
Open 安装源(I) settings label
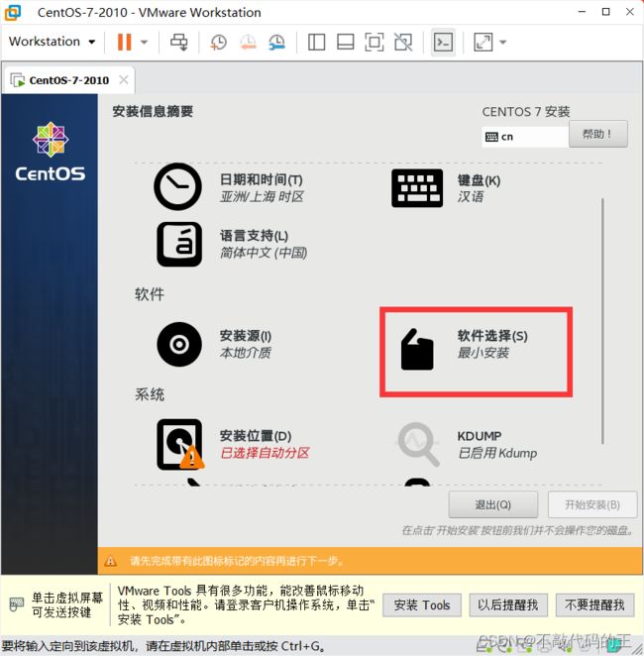[246, 336]
